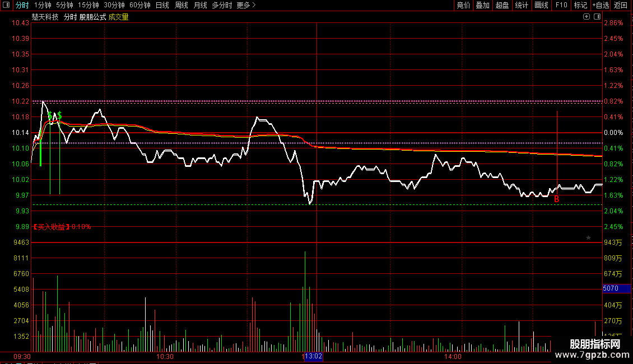Select the 股朋公式 indicator label
Image resolution: width=633 pixels, height=364 pixels.
point(92,17)
